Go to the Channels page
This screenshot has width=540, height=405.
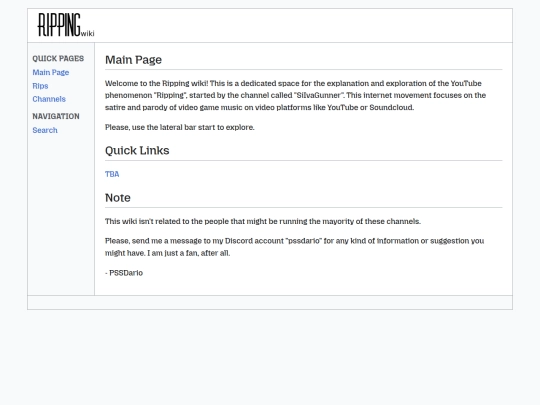coord(49,99)
